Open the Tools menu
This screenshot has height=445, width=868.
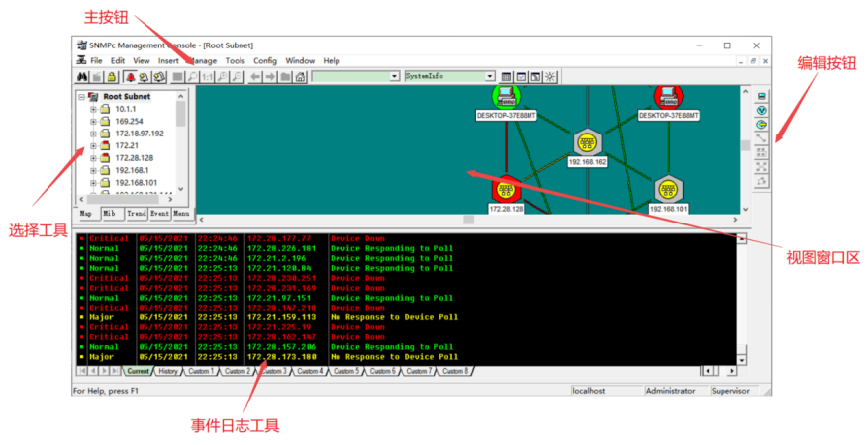tap(235, 61)
